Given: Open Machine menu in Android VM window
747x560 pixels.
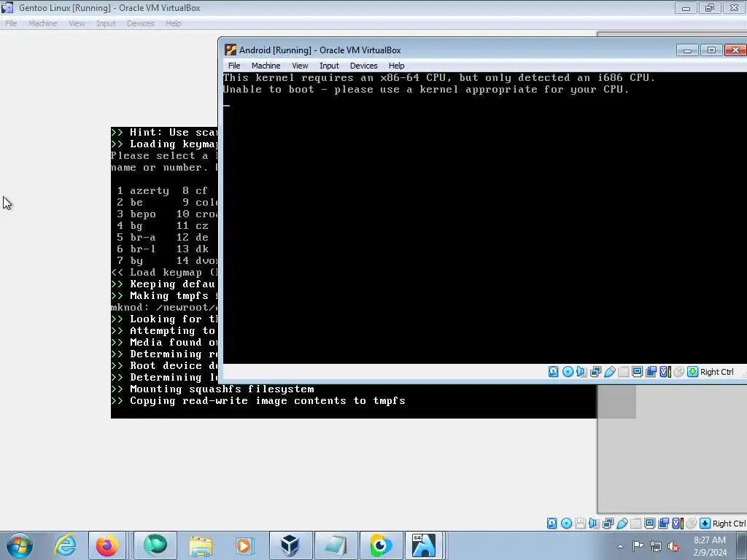Looking at the screenshot, I should (x=266, y=66).
